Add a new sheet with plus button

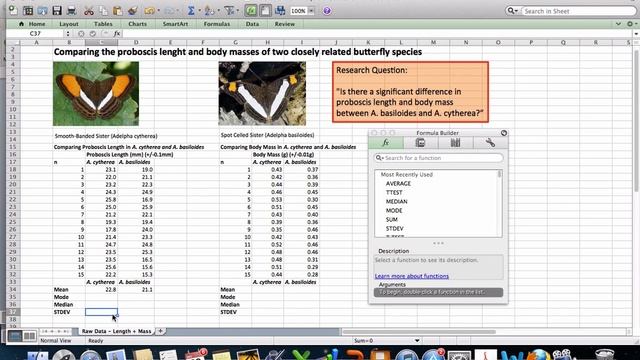(160, 331)
